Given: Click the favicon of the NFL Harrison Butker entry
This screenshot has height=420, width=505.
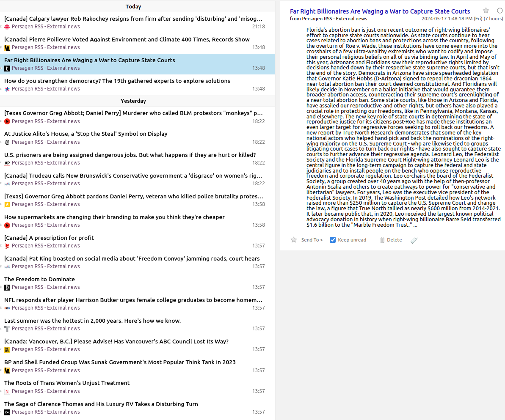Looking at the screenshot, I should pos(7,308).
